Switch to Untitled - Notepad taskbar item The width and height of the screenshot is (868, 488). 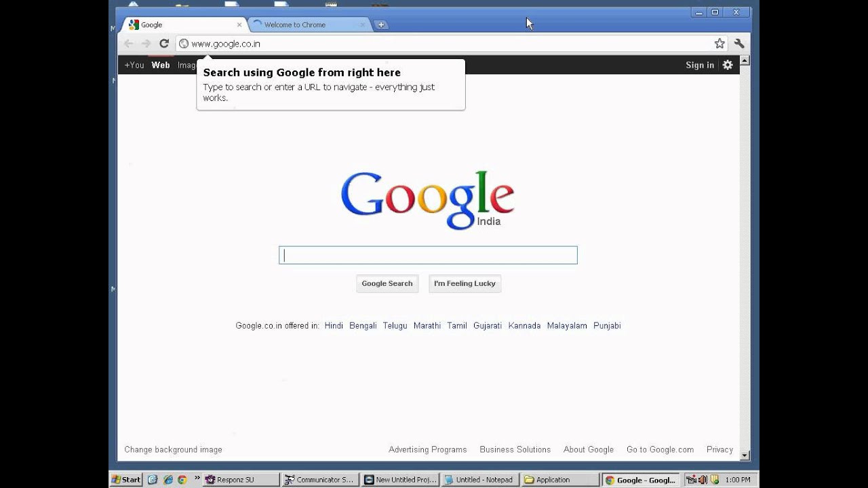(481, 479)
